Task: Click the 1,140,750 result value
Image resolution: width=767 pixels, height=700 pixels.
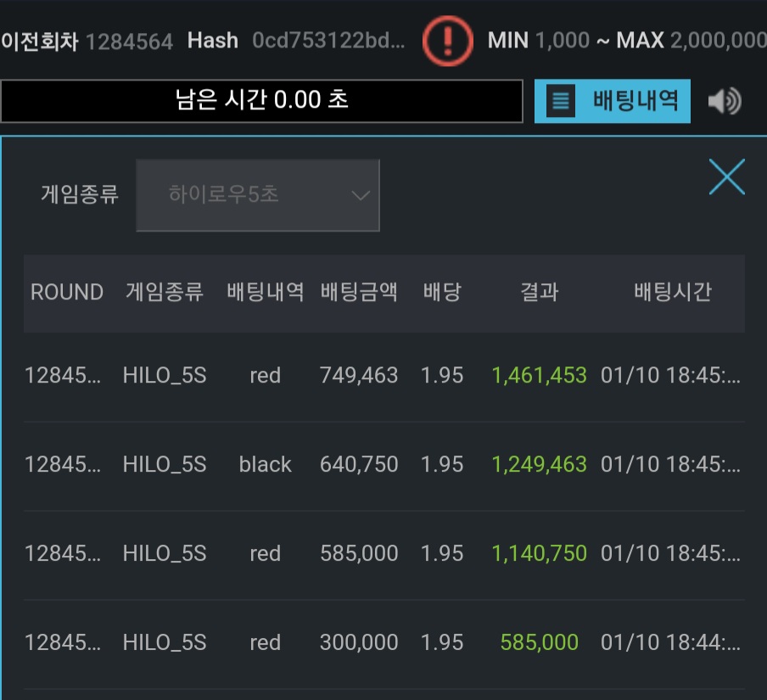Action: pos(539,554)
